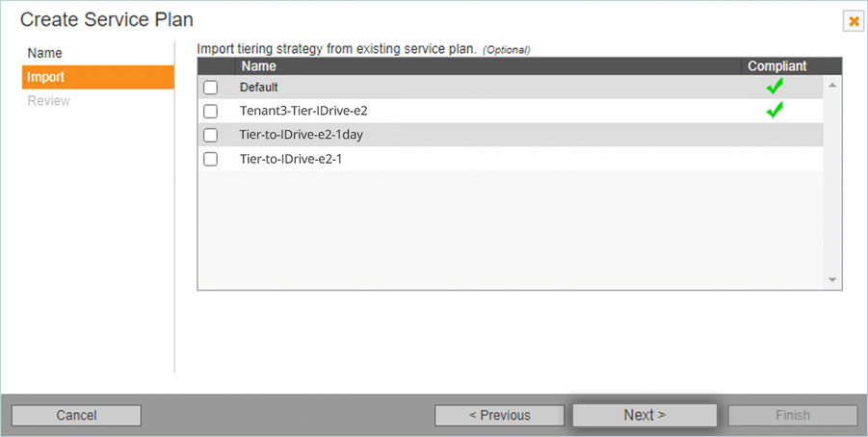The image size is (868, 437).
Task: Sort by the Compliant column header
Action: click(x=777, y=65)
